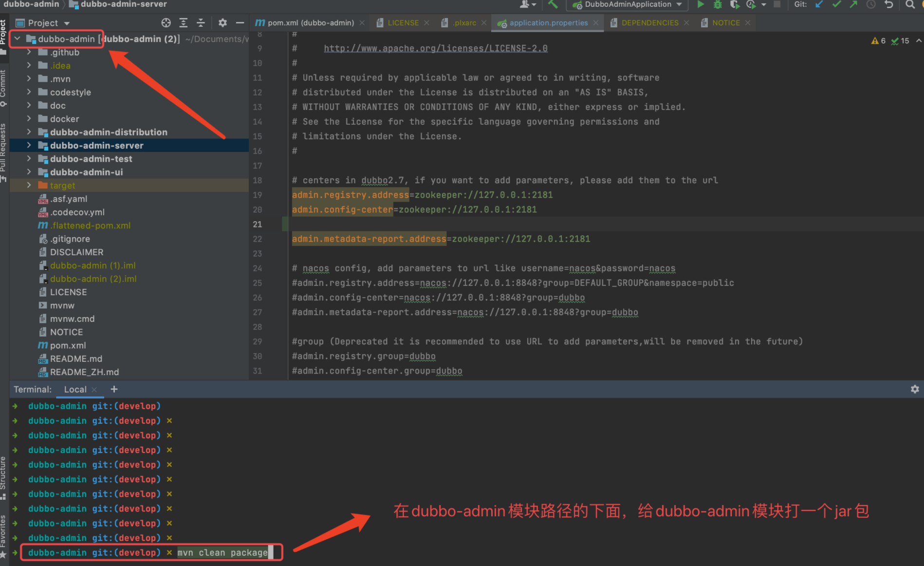Expand all in Project panel
924x566 pixels.
tap(184, 23)
